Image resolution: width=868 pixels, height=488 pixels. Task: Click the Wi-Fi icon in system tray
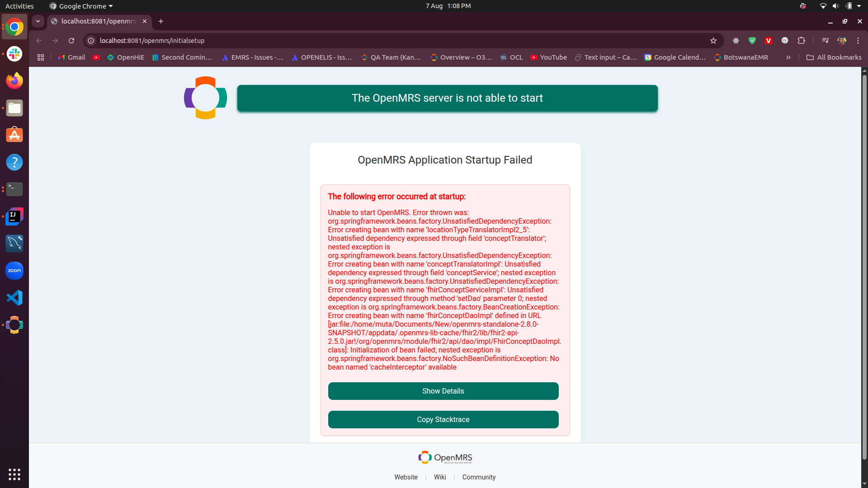(x=823, y=6)
